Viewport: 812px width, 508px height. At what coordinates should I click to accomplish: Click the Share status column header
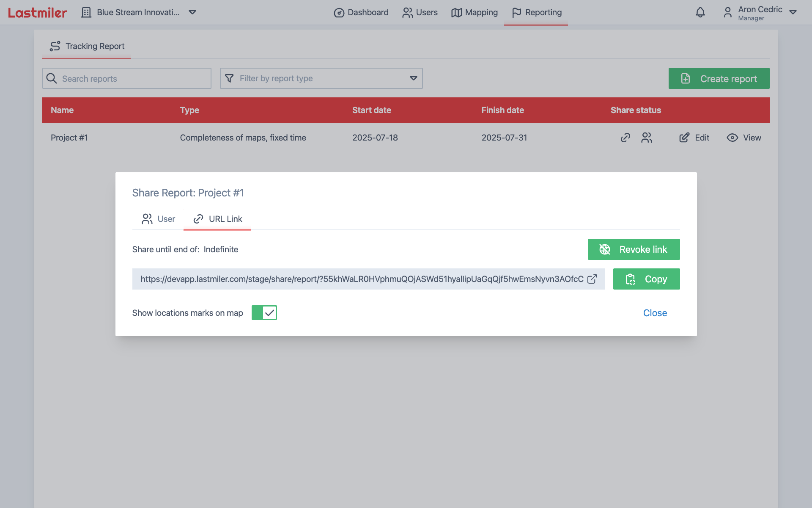(x=636, y=110)
